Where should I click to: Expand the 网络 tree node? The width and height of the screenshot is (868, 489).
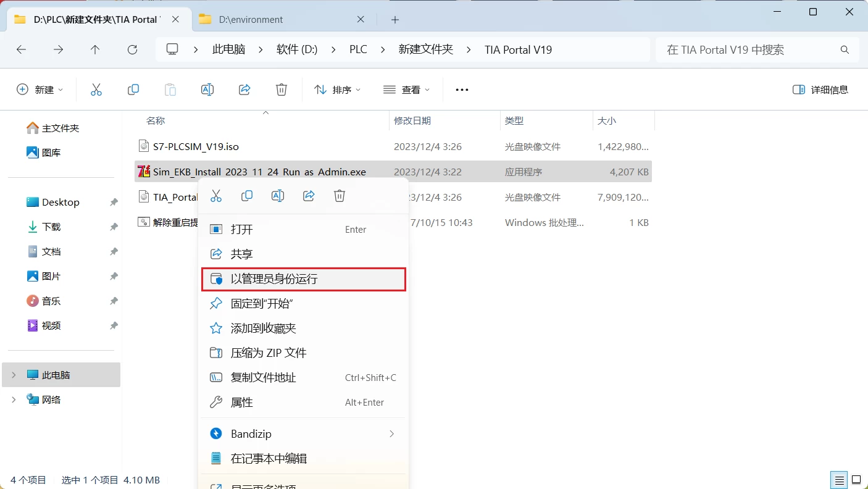[x=14, y=399]
